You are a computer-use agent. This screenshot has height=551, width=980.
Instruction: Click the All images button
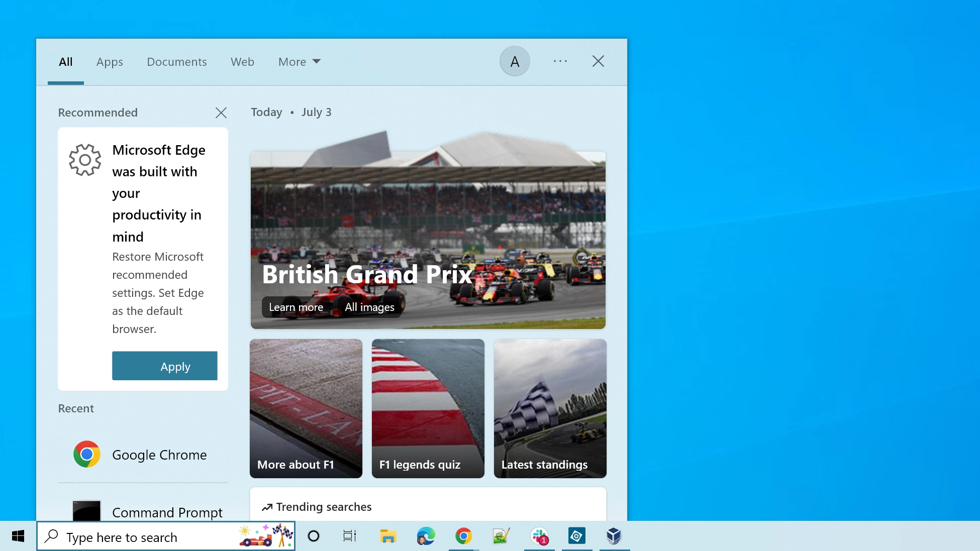click(x=369, y=307)
